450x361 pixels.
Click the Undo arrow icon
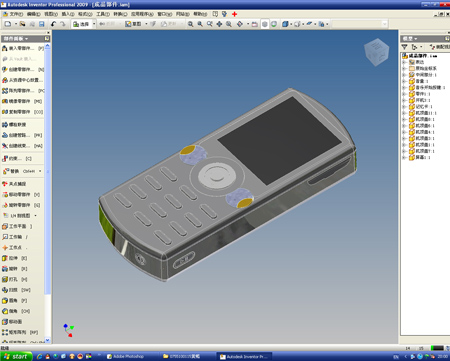tap(53, 24)
